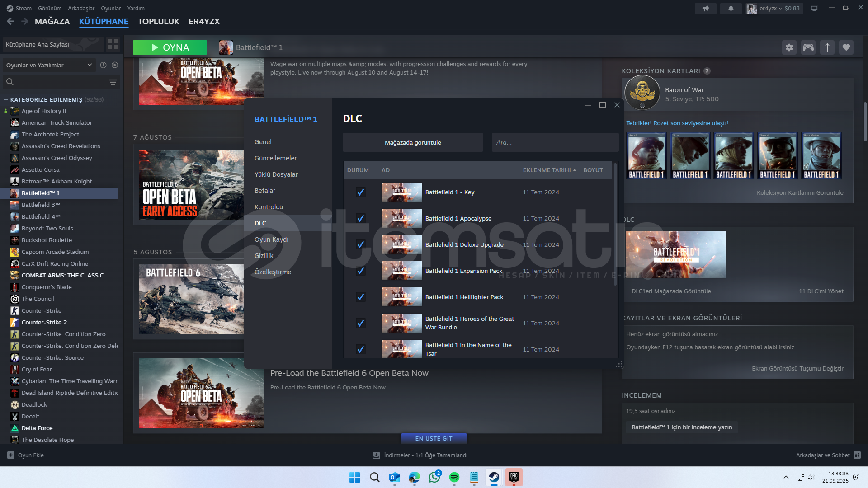Screen dimensions: 868x488
Task: Expand the system tray hidden icons
Action: tap(786, 477)
